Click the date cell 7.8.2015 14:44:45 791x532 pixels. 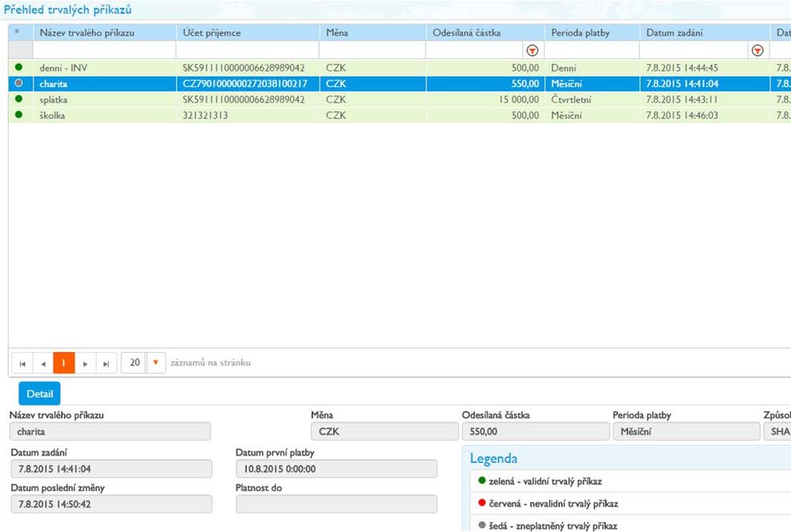[x=682, y=68]
